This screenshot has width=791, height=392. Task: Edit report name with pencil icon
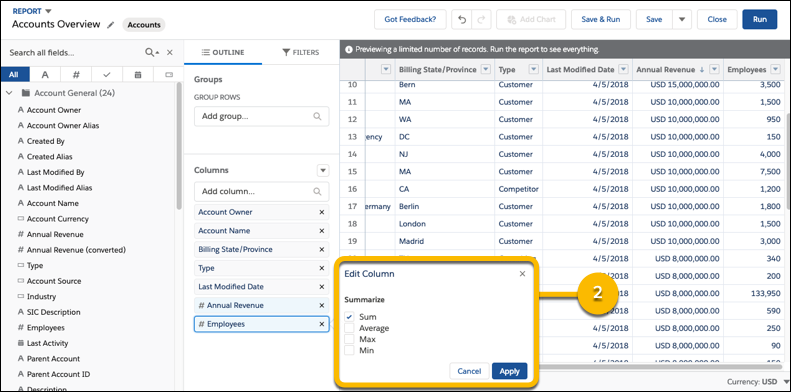[110, 25]
